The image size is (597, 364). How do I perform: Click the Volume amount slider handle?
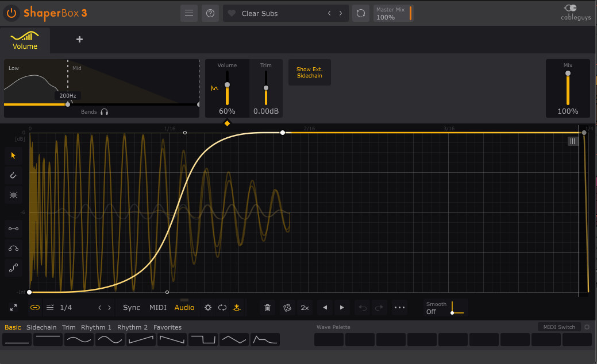coord(228,85)
